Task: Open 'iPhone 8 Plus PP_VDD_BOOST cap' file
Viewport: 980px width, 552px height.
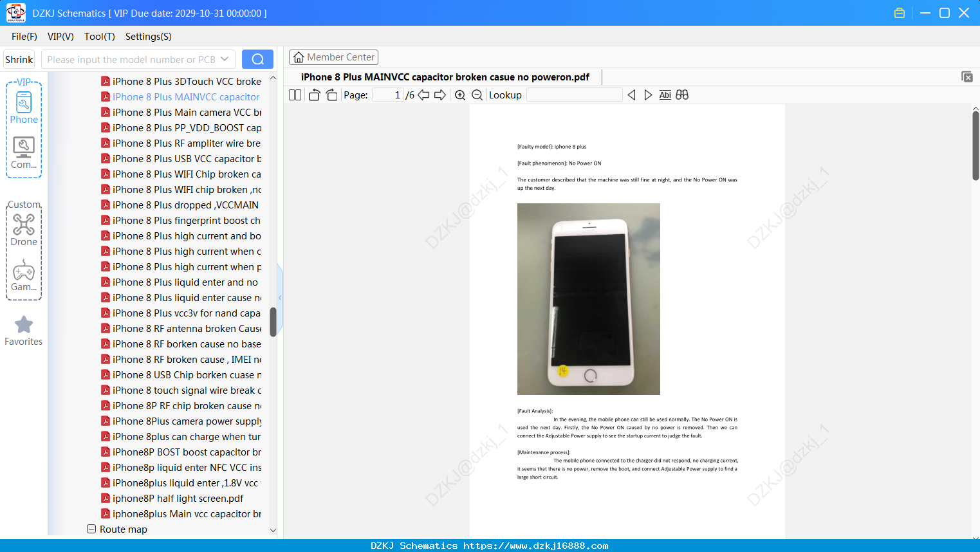Action: point(187,127)
